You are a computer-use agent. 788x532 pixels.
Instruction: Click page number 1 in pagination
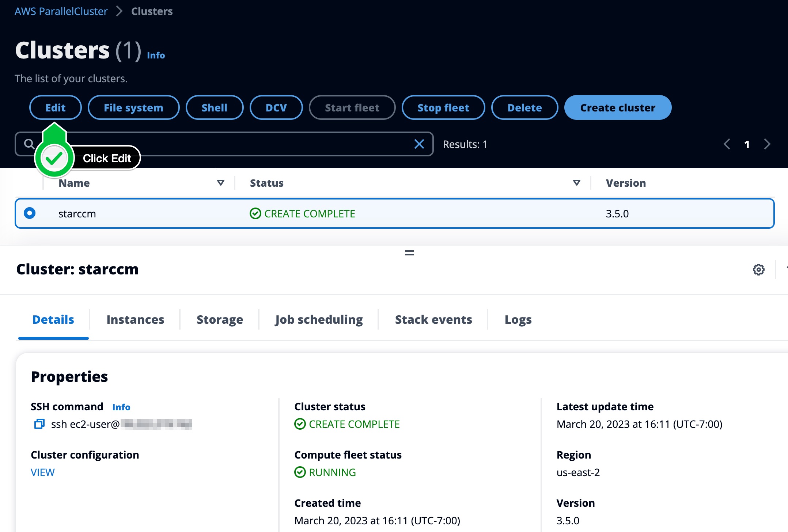[x=747, y=144]
